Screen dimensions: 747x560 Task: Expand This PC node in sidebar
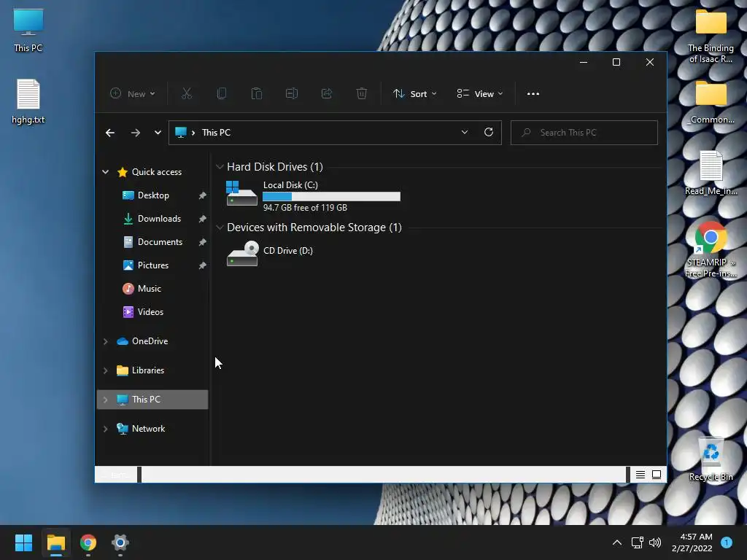click(105, 400)
